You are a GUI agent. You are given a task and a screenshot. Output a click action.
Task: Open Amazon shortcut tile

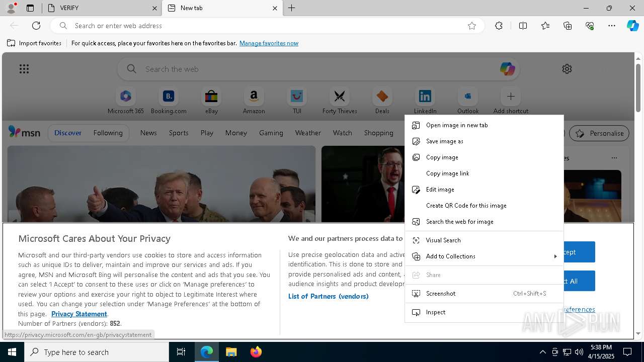tap(254, 101)
